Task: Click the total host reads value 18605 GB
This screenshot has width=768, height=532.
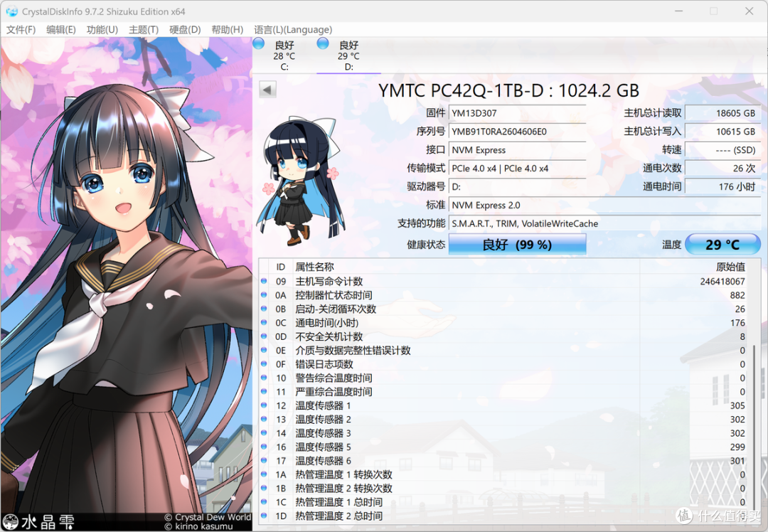Action: point(722,113)
